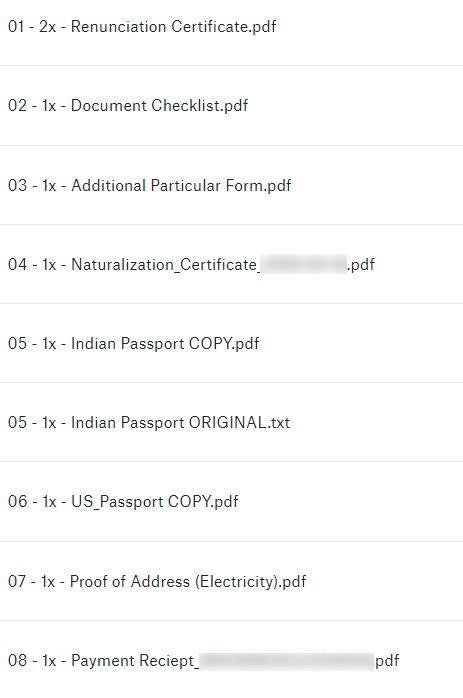Click the word COPY in the Indian Passport filename
Image resolution: width=463 pixels, height=698 pixels.
[x=211, y=343]
